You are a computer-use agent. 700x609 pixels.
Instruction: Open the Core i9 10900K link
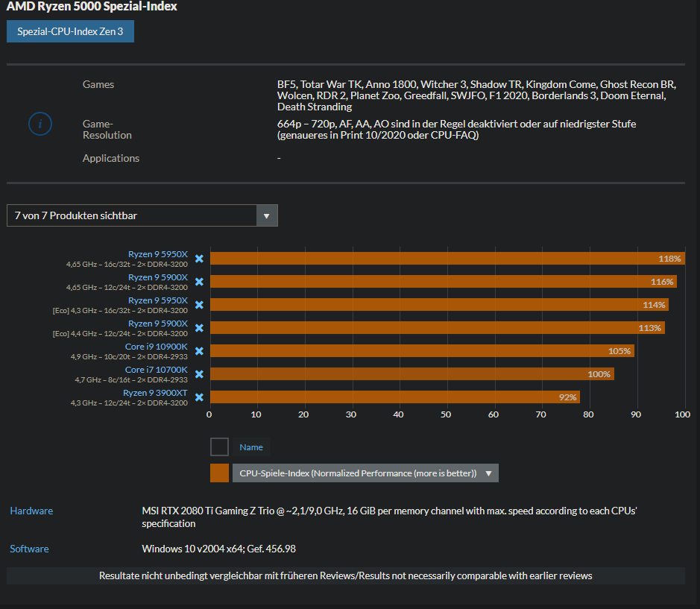157,347
